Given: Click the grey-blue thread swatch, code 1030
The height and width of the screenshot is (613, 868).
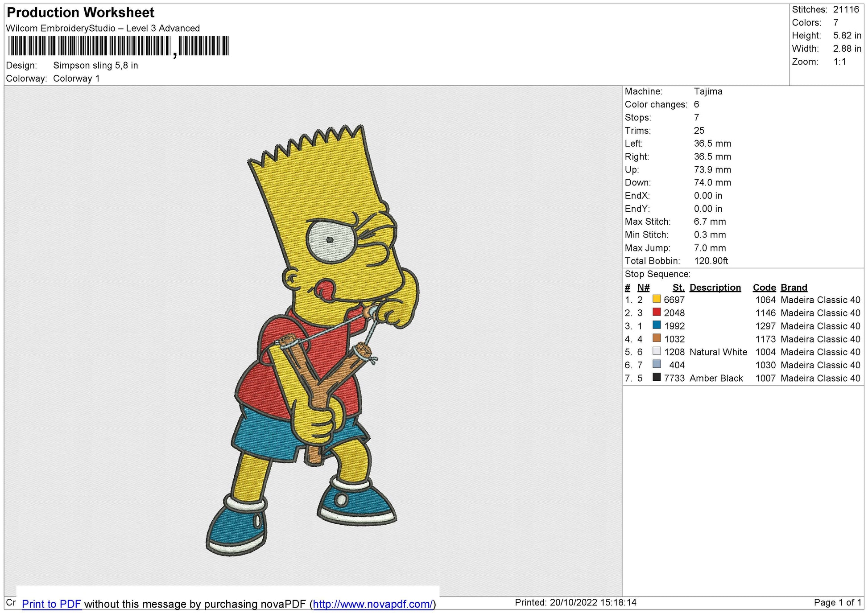Looking at the screenshot, I should [x=657, y=364].
